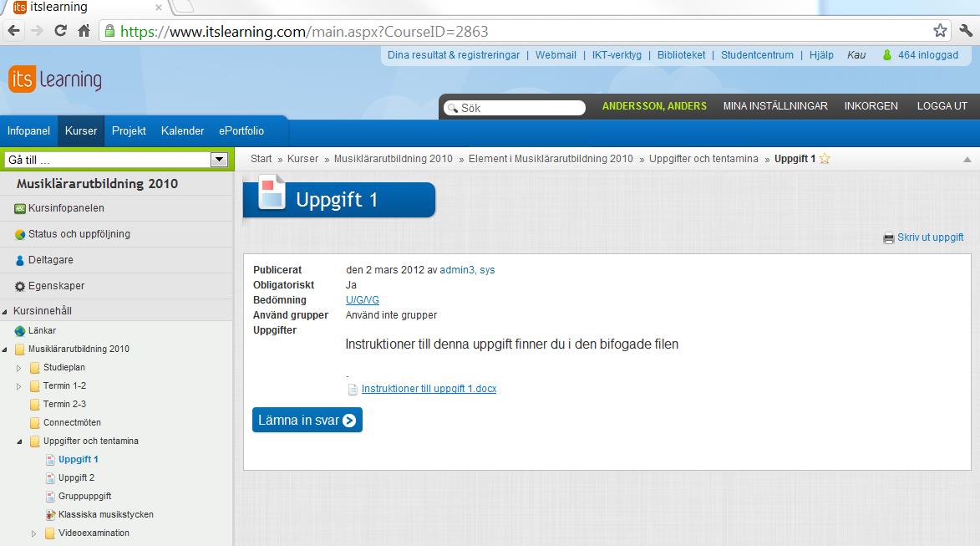Image resolution: width=980 pixels, height=546 pixels.
Task: Expand the Videoexamination folder
Action: tap(33, 533)
